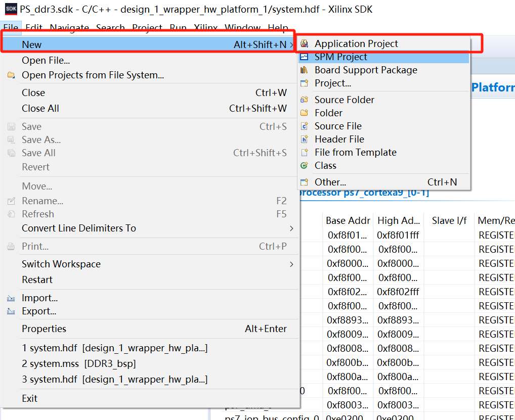The image size is (515, 420).
Task: Create a new Source Folder
Action: point(384,100)
